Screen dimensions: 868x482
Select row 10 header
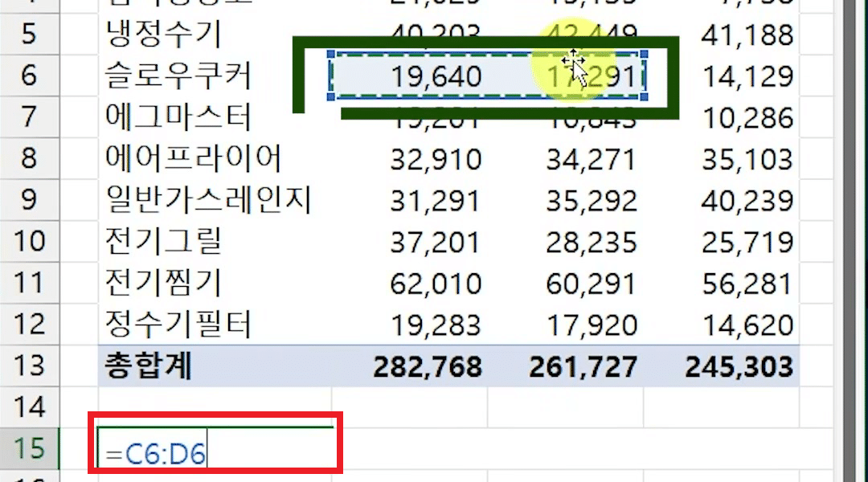tap(30, 241)
